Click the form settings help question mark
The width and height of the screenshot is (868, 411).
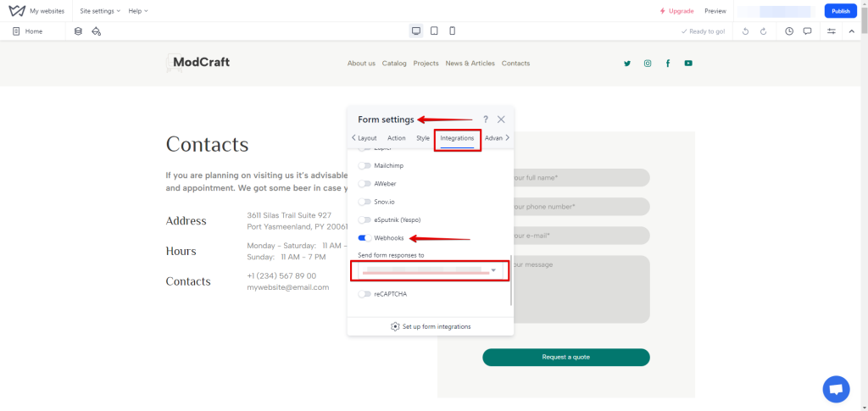486,119
